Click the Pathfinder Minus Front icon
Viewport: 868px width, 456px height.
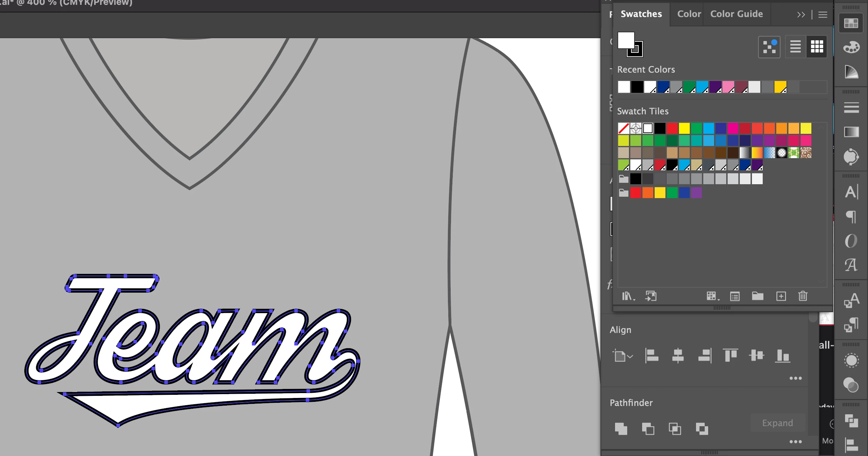(648, 429)
